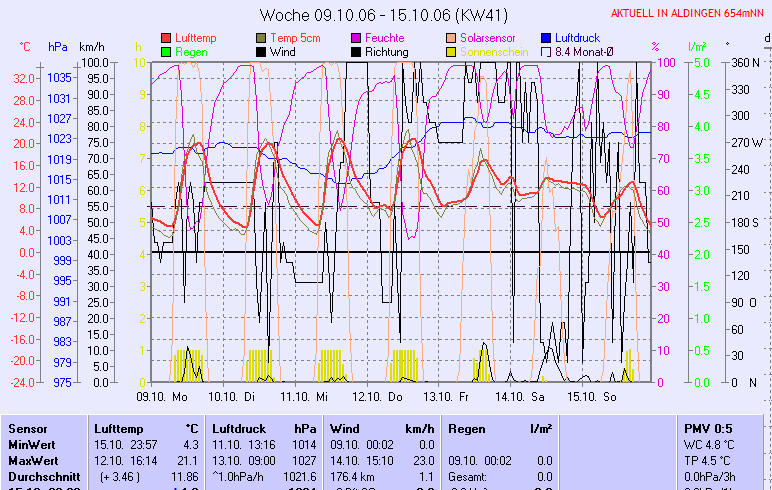Click the Regen column header in table

coord(467,427)
